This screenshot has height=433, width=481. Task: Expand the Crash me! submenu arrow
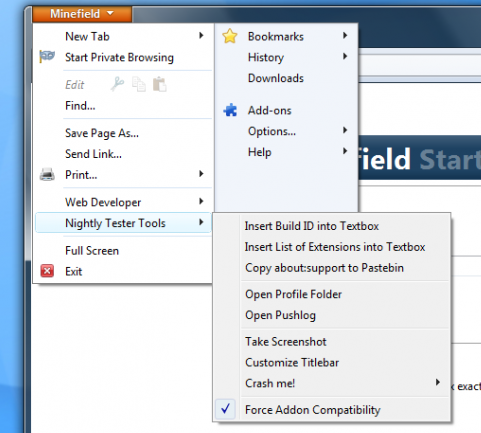point(438,382)
